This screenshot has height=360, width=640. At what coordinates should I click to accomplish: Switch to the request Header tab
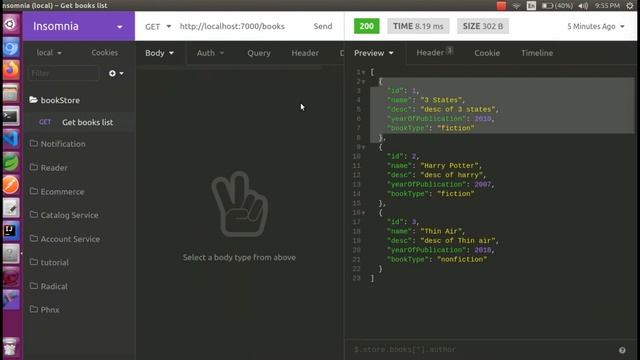tap(305, 53)
